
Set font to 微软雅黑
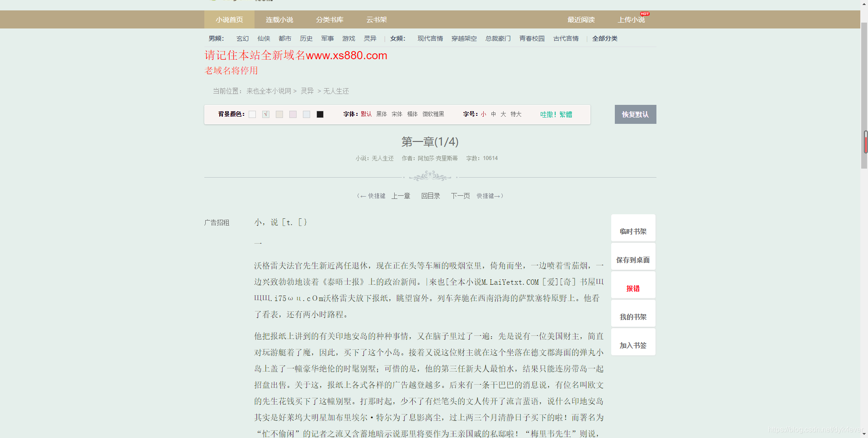click(x=433, y=114)
